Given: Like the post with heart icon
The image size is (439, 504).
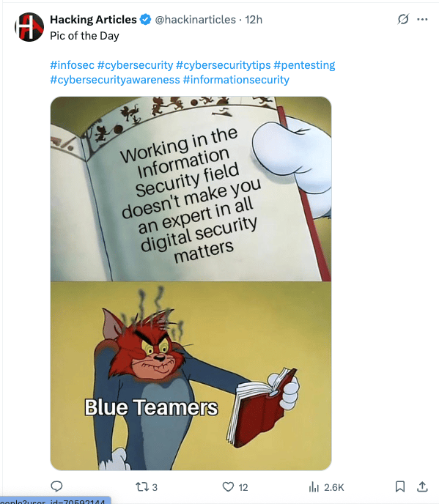Looking at the screenshot, I should coord(228,487).
